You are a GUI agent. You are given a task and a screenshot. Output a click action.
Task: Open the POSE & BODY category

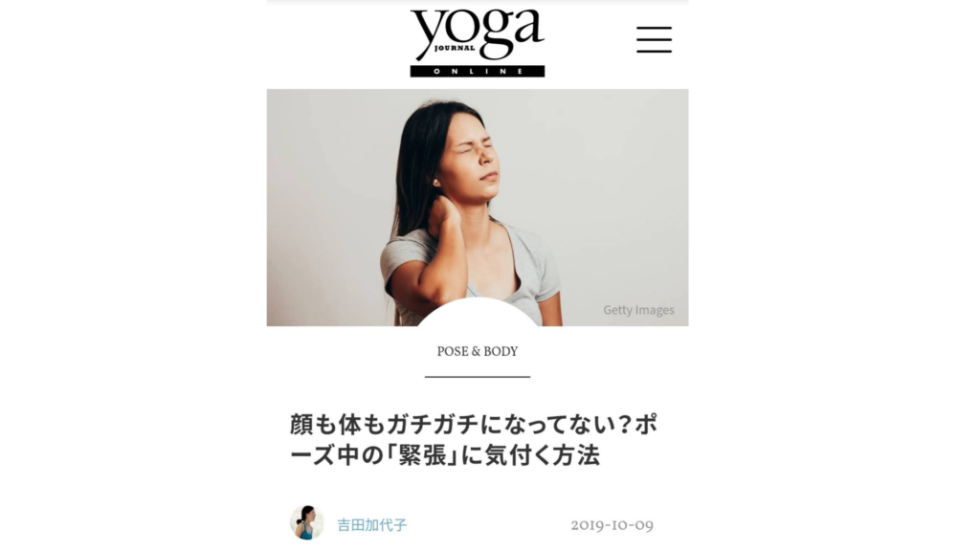(x=477, y=352)
